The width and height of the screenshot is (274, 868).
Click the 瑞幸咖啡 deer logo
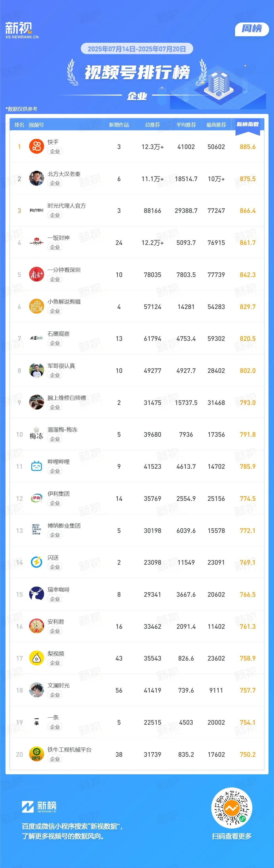tap(36, 594)
